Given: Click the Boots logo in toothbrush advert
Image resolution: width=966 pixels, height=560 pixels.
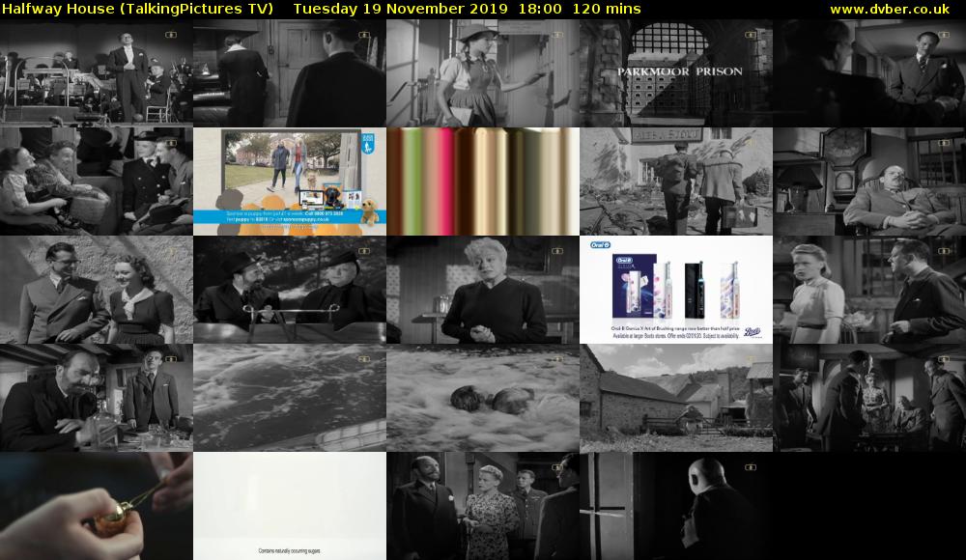Looking at the screenshot, I should [753, 332].
